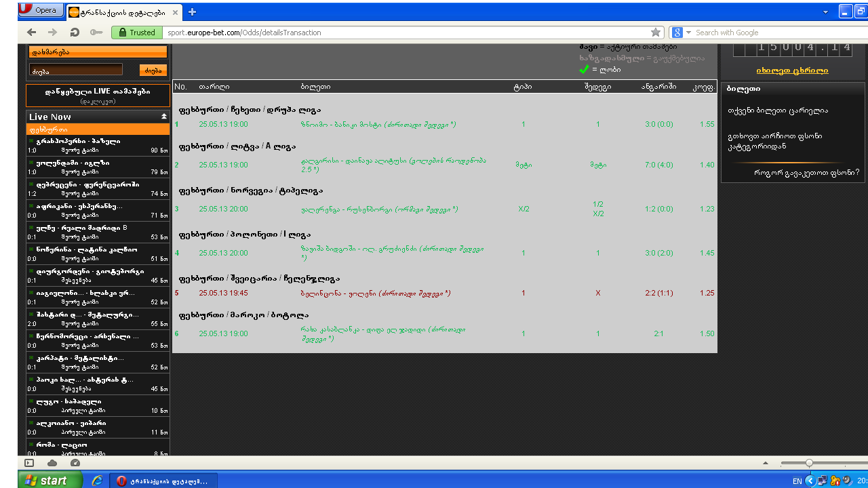The width and height of the screenshot is (868, 488).
Task: Click the orange დახმარება help button
Action: point(98,52)
